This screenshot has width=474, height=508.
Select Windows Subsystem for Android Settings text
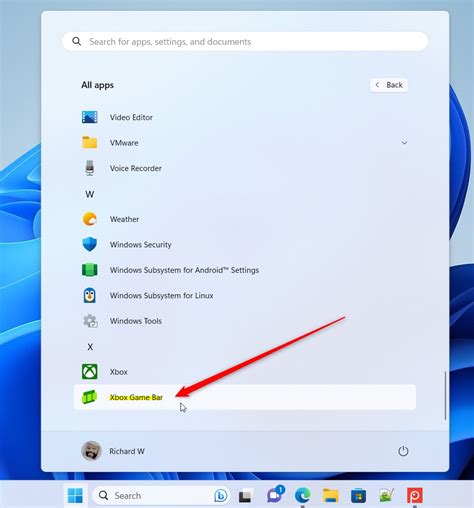coord(184,270)
